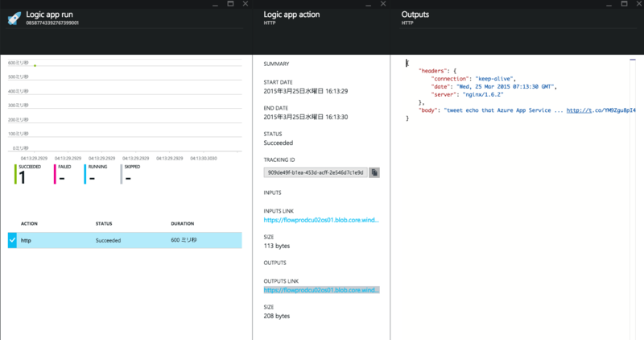Image resolution: width=644 pixels, height=340 pixels.
Task: Click the 113 bytes input size
Action: [x=277, y=246]
